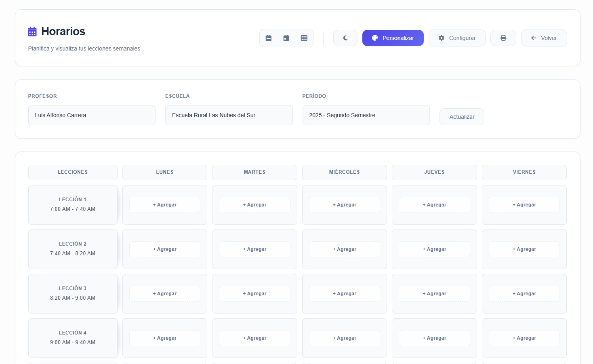Viewport: 593px width, 364px height.
Task: Select the Miércoles column header
Action: 344,172
